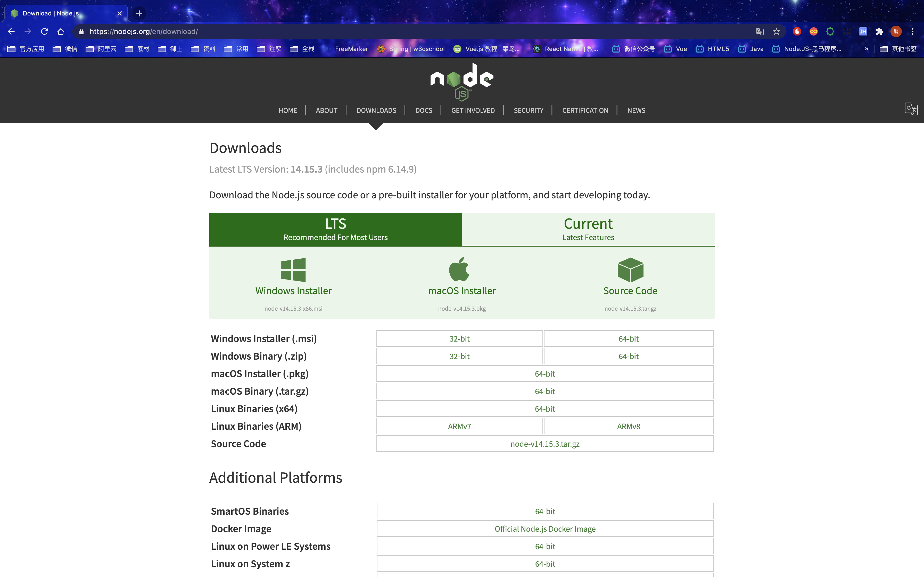Click the Source Code cube icon

pyautogui.click(x=630, y=269)
